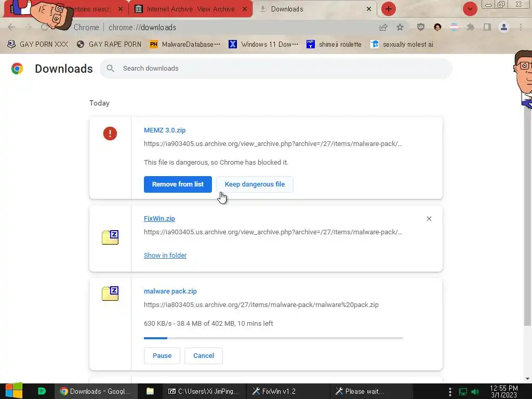Click the Search downloads field
The image size is (532, 399).
coord(276,69)
